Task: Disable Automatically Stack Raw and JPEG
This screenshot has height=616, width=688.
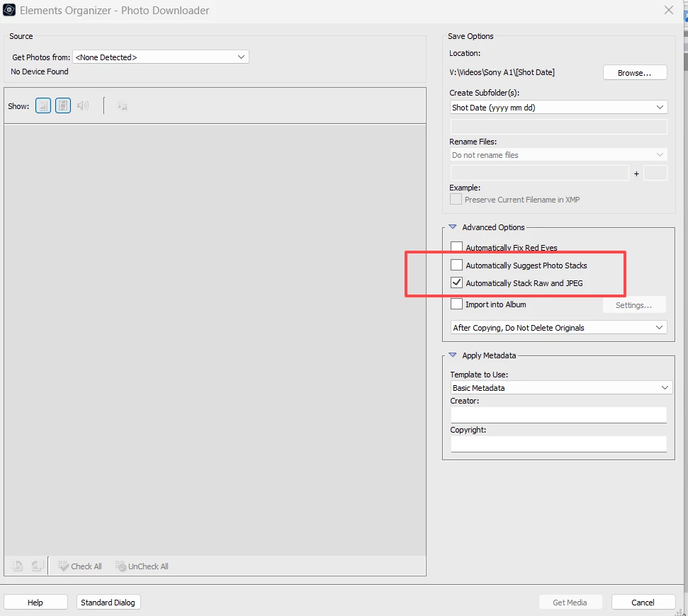Action: click(456, 283)
